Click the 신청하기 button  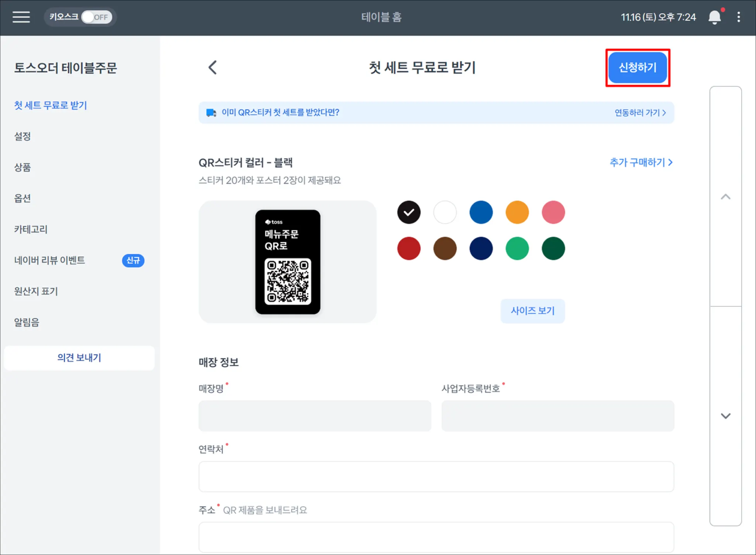638,68
